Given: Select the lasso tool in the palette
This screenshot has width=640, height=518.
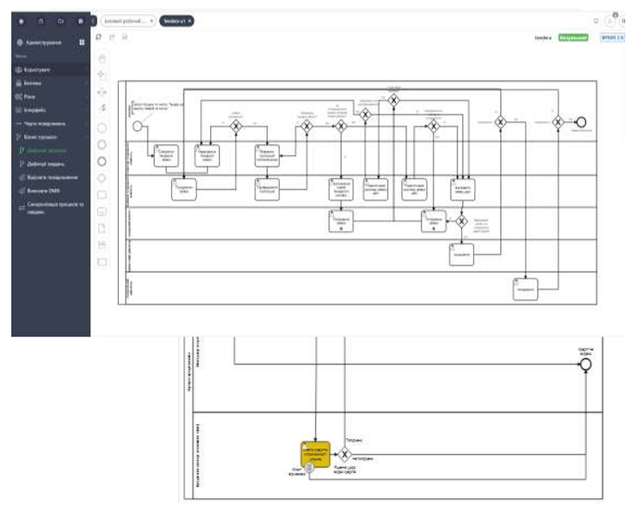Looking at the screenshot, I should pyautogui.click(x=102, y=75).
